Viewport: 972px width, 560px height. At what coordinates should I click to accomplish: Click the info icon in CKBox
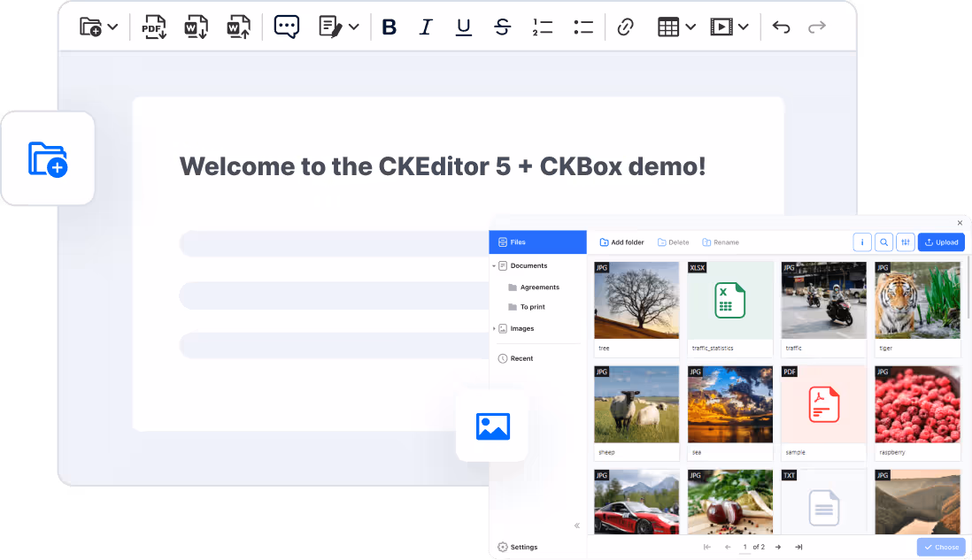(861, 242)
